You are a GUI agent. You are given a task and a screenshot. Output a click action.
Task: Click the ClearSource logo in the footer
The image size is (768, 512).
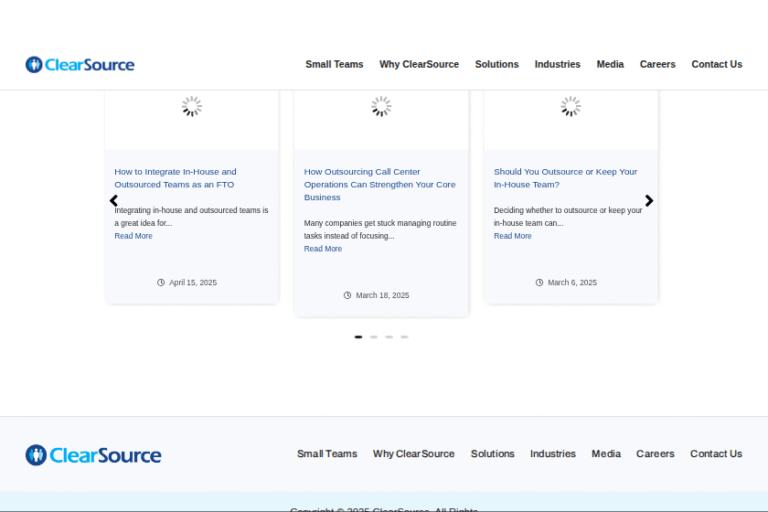(x=93, y=455)
